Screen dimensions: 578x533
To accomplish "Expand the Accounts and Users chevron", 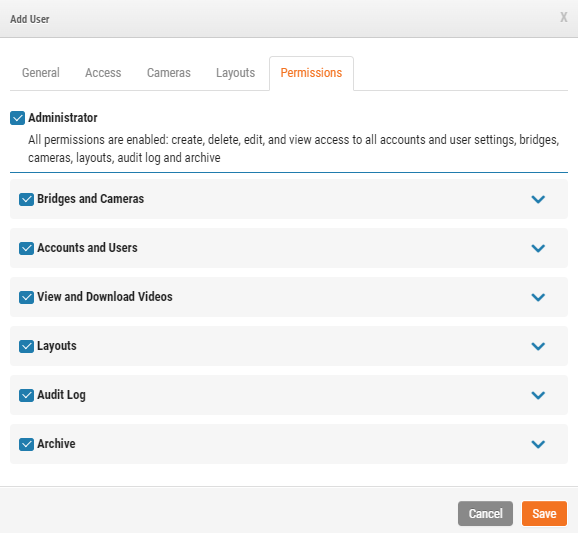I will click(538, 248).
